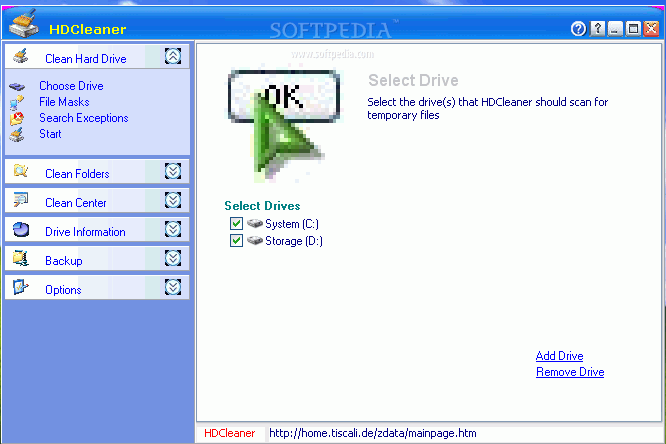Expand the Options section chevron

point(173,287)
